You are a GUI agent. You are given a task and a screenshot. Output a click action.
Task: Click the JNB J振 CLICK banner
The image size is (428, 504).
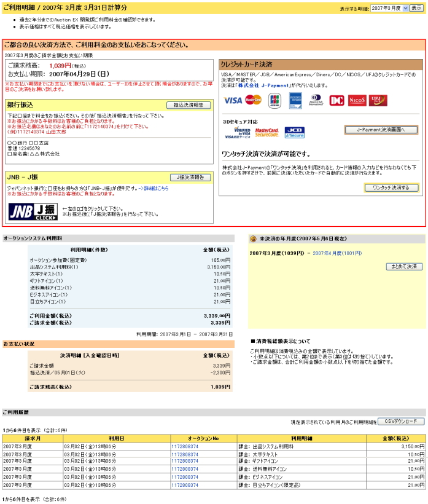click(x=33, y=211)
